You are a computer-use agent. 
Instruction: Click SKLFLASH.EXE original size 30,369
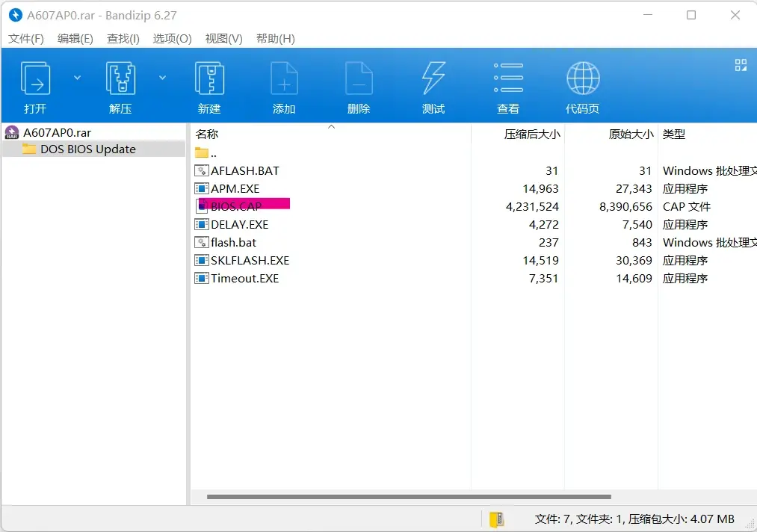point(634,261)
